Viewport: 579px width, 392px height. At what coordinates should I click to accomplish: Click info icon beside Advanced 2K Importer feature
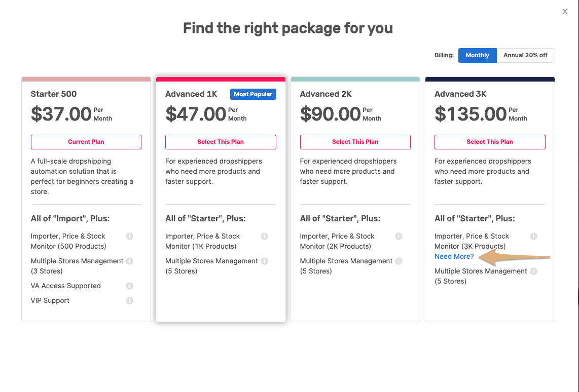click(x=399, y=237)
